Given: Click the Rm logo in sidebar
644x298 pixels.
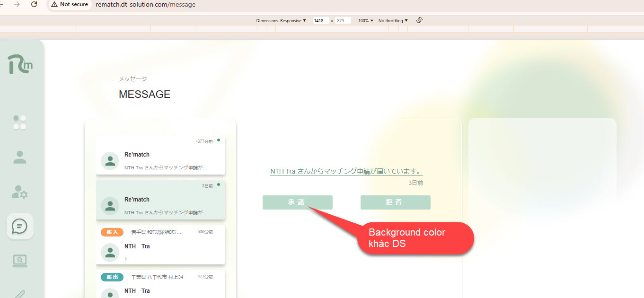Looking at the screenshot, I should [x=20, y=64].
